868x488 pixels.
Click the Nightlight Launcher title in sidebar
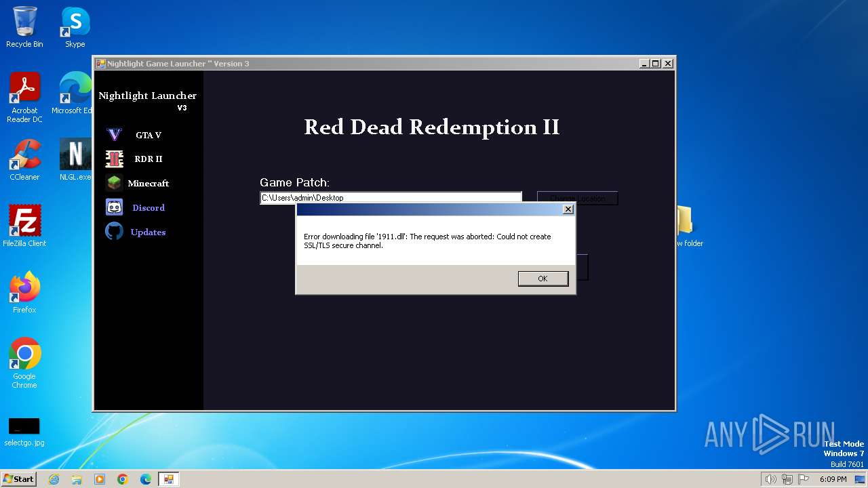click(148, 96)
